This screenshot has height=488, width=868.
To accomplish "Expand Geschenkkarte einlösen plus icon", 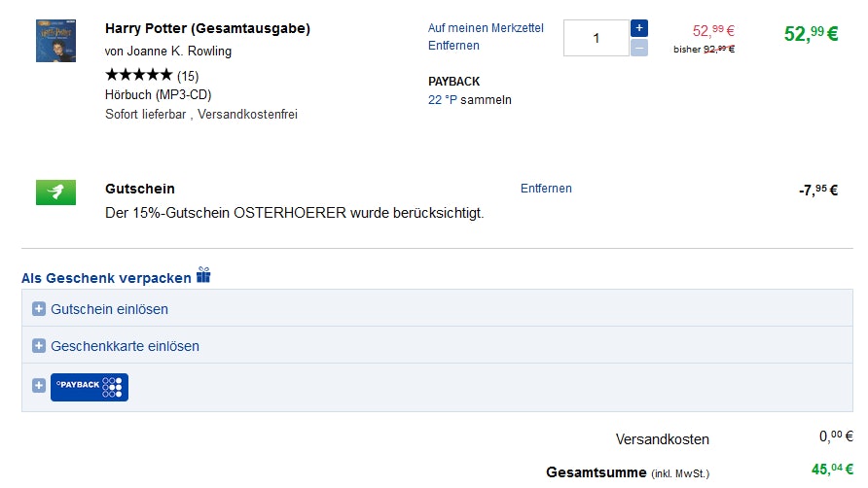I will (39, 346).
